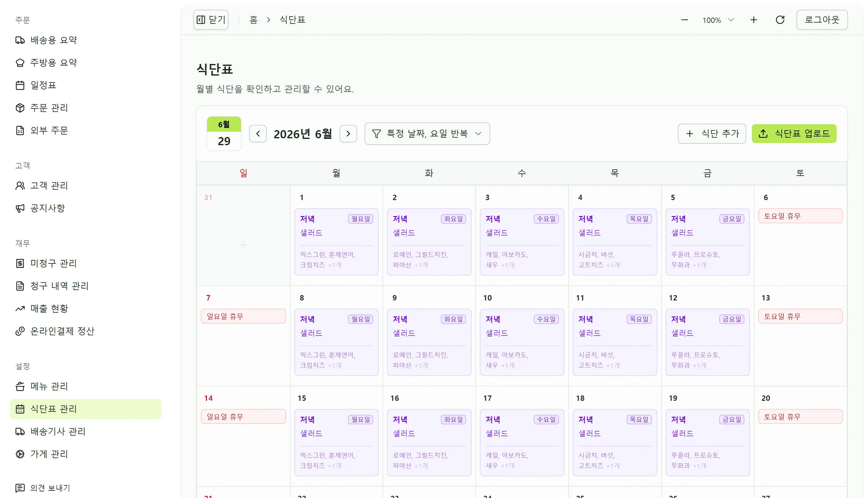This screenshot has width=868, height=498.
Task: Open the June 12 저녁 meal card with 루꼴라, 프로슈토
Action: coord(707,342)
